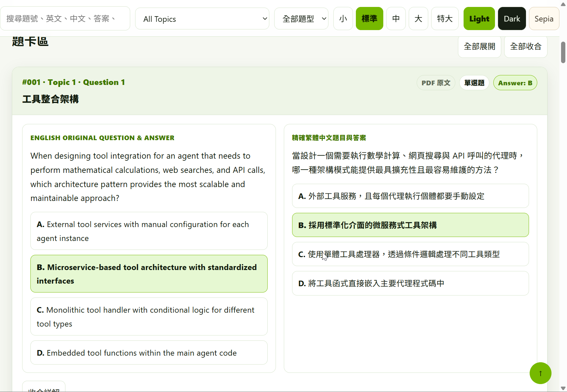Set font size to 大
The image size is (567, 392).
pos(418,19)
